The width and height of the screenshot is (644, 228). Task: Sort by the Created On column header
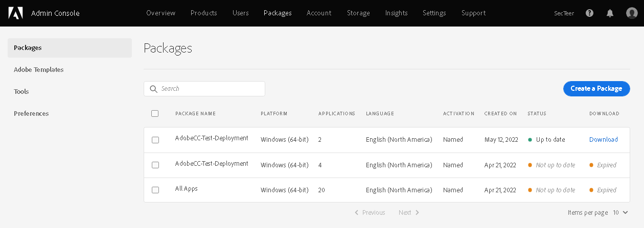pyautogui.click(x=500, y=114)
